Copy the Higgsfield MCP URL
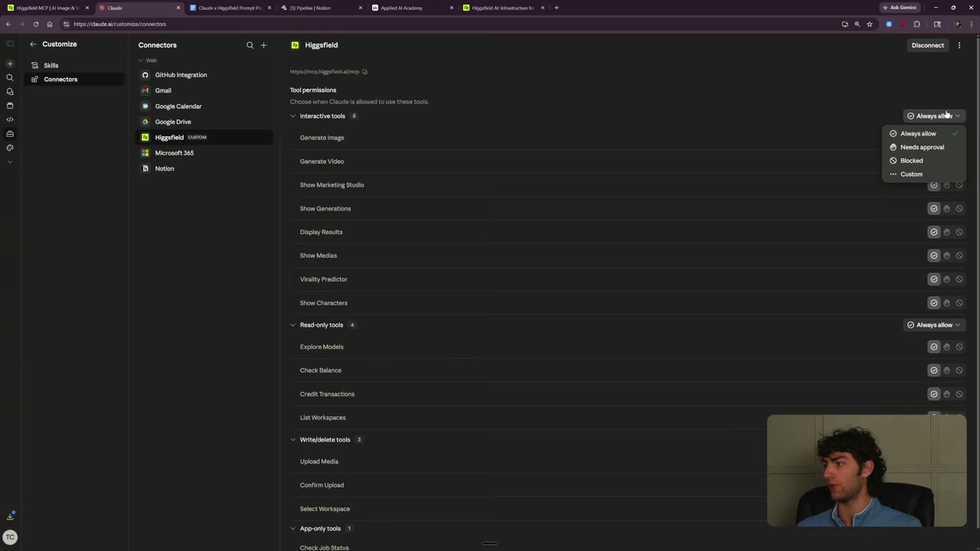The width and height of the screenshot is (980, 551). point(364,72)
